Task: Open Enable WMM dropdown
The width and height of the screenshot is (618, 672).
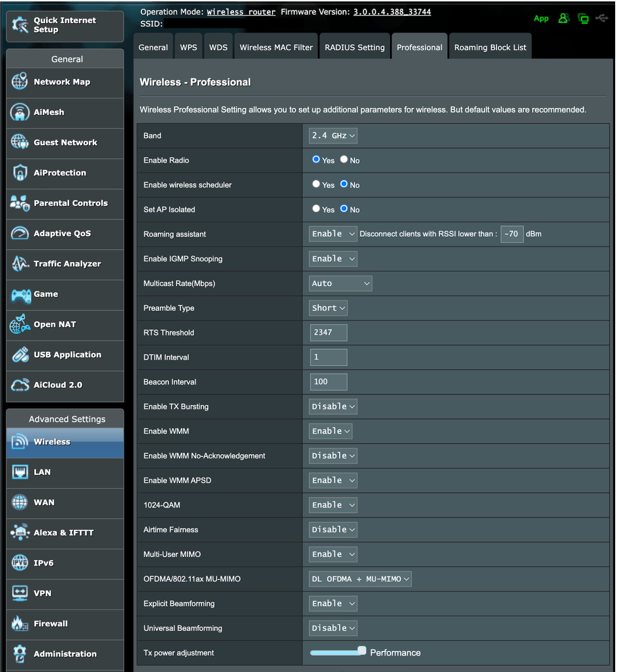Action: [330, 431]
